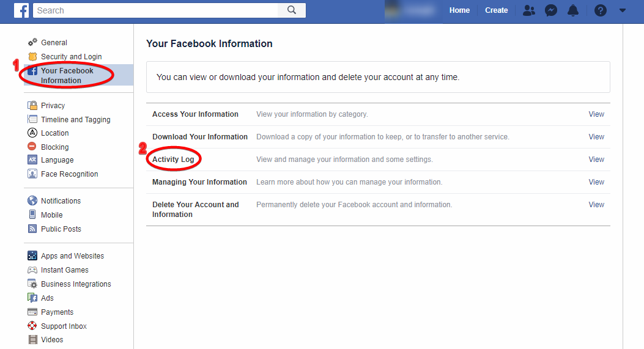Screen dimensions: 644x349
Task: Open General settings label
Action: (x=54, y=43)
